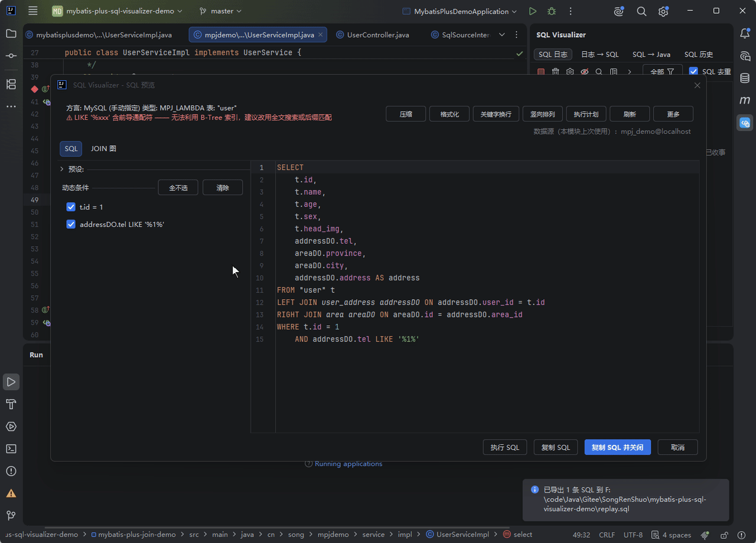Open the Project tool window folder icon

point(11,34)
